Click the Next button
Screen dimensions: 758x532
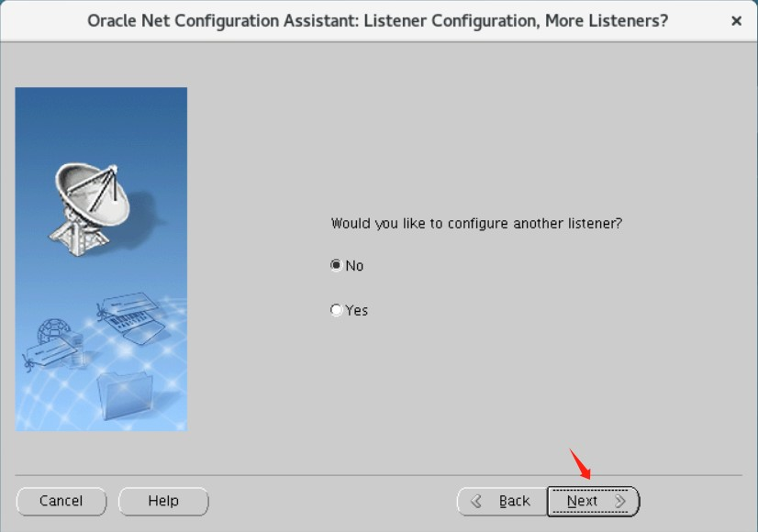tap(593, 501)
